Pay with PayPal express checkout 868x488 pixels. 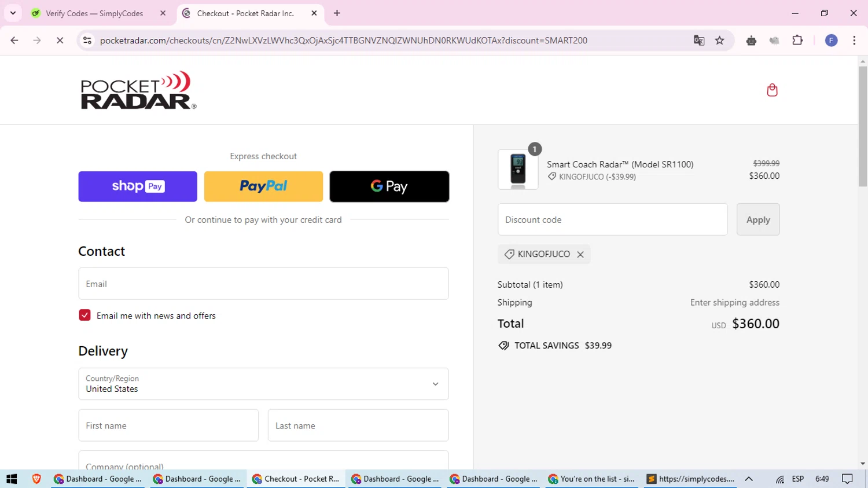tap(263, 186)
